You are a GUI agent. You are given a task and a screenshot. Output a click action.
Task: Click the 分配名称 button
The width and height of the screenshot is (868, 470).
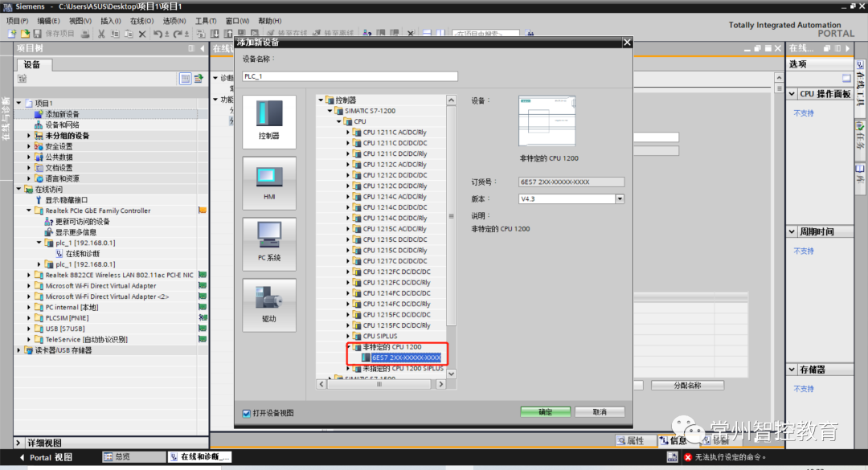(x=687, y=386)
